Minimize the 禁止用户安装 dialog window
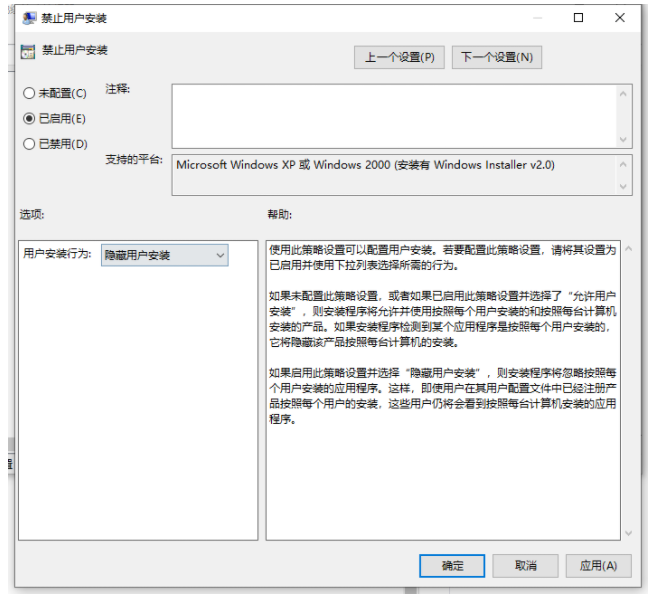Screen dimensions: 653x596 coord(533,18)
